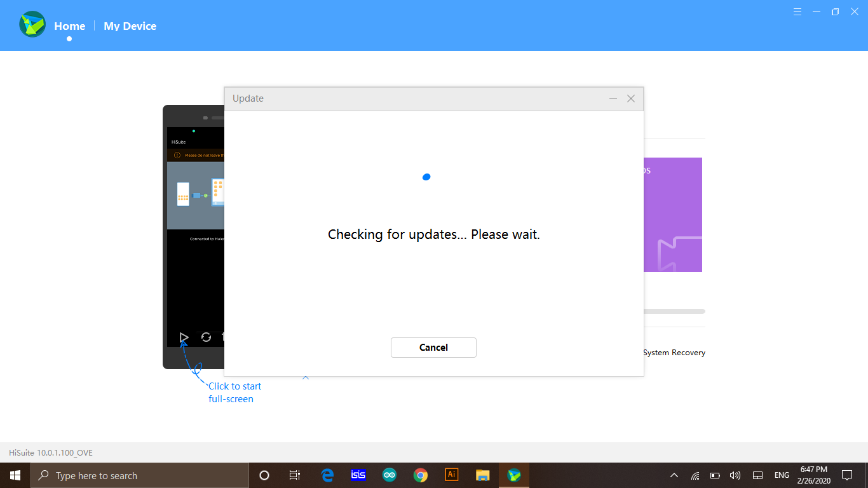Viewport: 868px width, 488px height.
Task: Close the Update dialog
Action: tap(631, 98)
